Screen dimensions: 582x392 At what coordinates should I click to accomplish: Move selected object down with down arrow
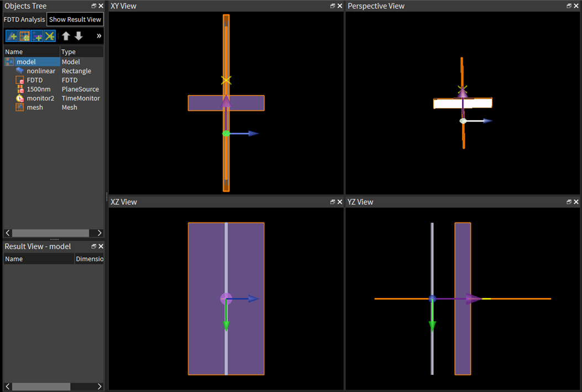[78, 36]
